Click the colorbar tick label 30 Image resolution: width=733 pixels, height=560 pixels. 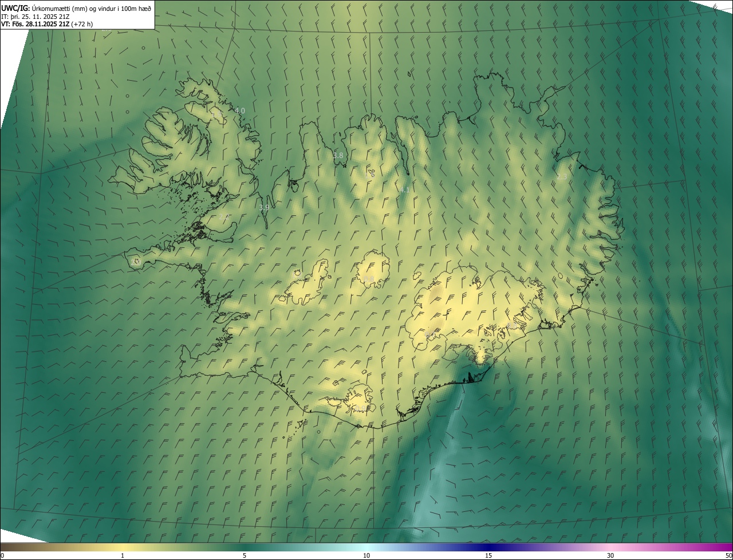[x=610, y=555]
